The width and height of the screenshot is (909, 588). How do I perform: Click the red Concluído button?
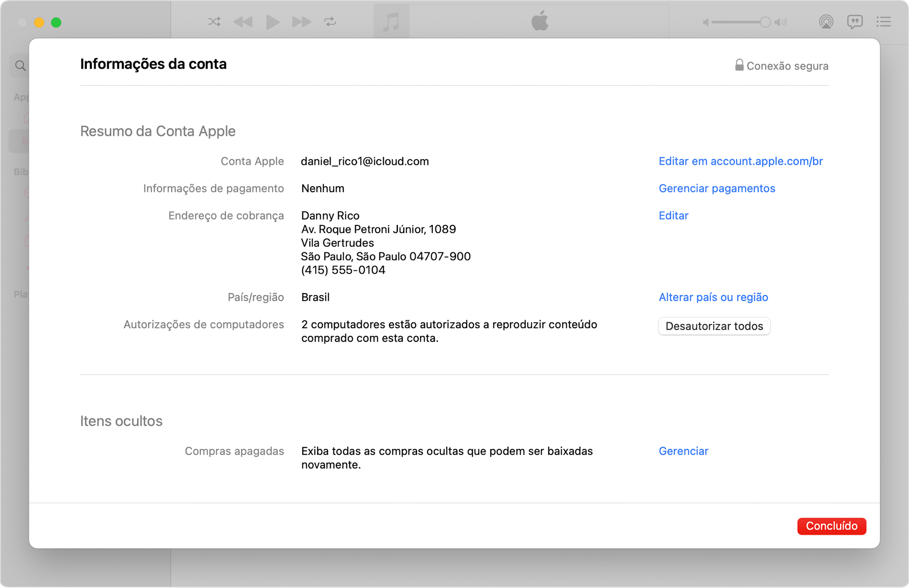[x=831, y=526]
